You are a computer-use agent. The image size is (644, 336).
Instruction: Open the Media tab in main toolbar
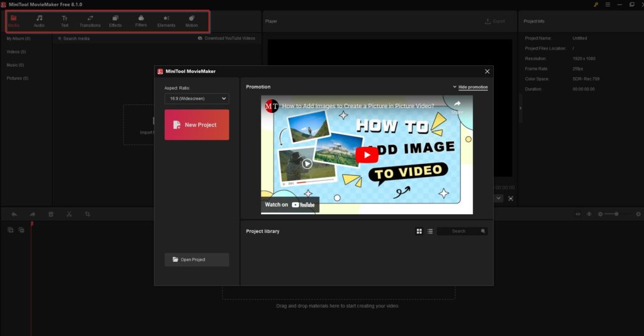point(14,21)
